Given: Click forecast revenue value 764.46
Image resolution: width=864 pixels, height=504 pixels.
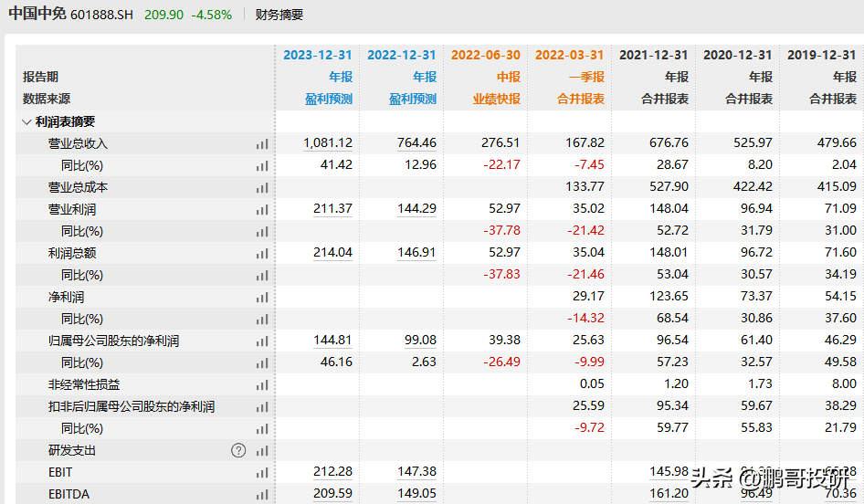Looking at the screenshot, I should [x=416, y=143].
